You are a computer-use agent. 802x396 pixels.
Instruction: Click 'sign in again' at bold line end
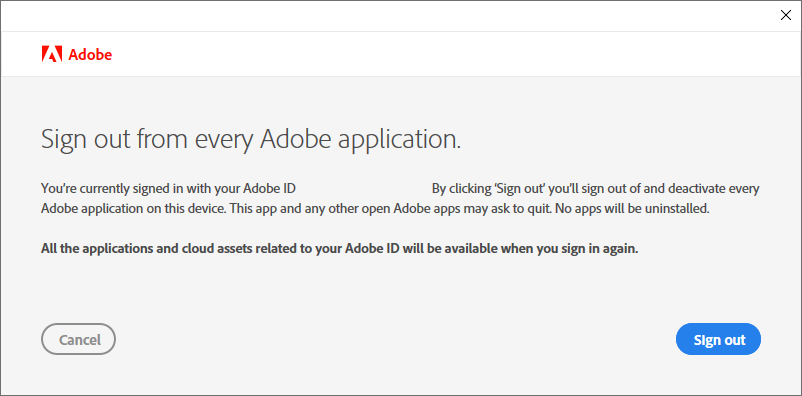[x=603, y=249]
